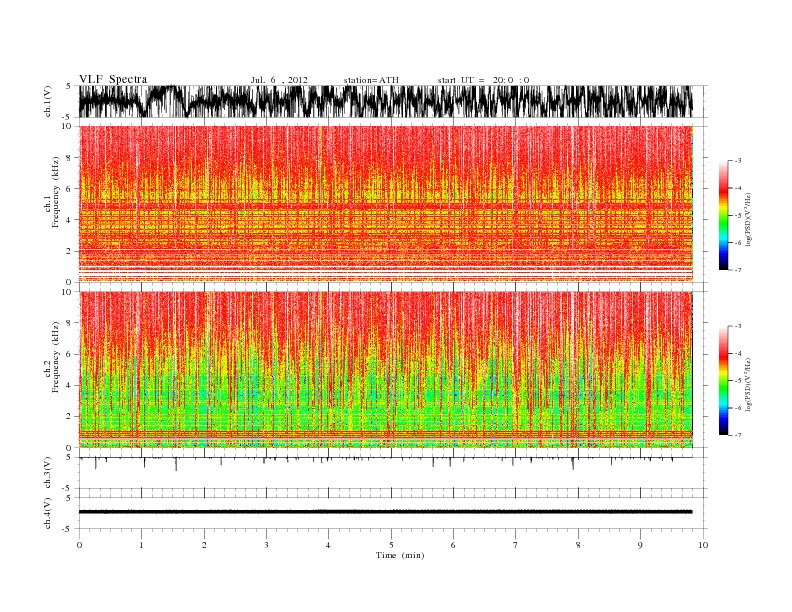This screenshot has height=612, width=792.
Task: Click the ch.2 spectrogram plot area
Action: tap(386, 370)
